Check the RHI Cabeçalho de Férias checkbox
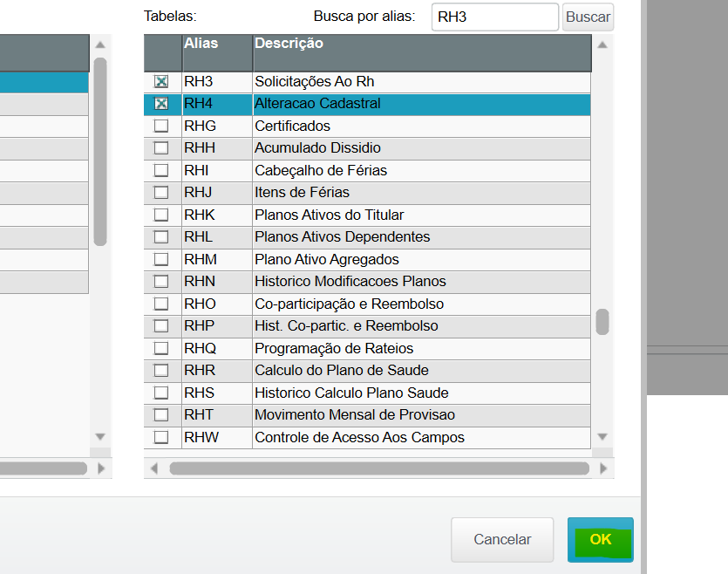Viewport: 728px width, 574px height. (161, 170)
